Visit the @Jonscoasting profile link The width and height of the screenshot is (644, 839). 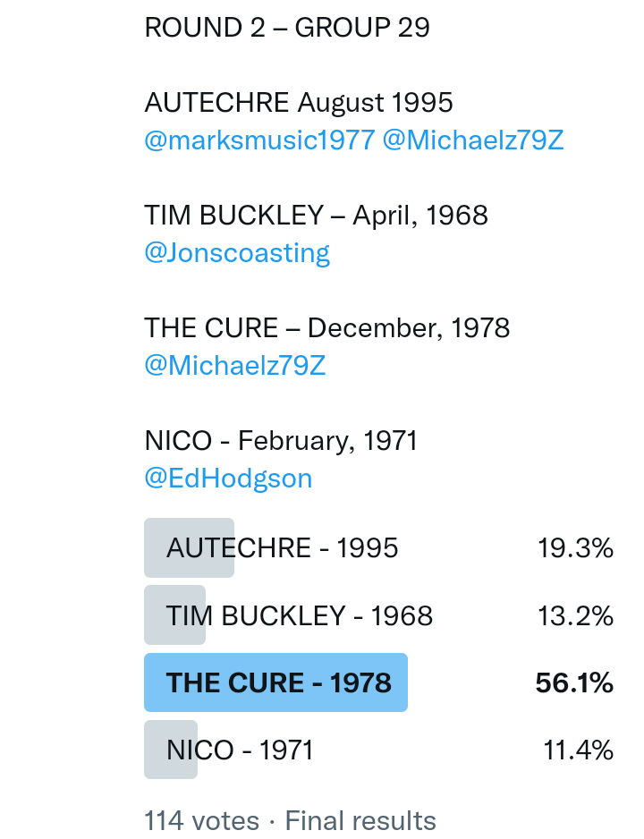pos(237,253)
